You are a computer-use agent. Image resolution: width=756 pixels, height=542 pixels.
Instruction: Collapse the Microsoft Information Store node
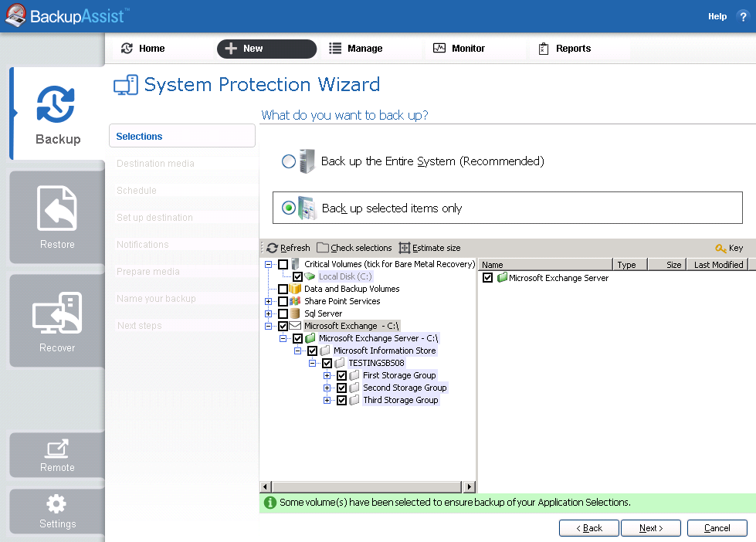297,351
